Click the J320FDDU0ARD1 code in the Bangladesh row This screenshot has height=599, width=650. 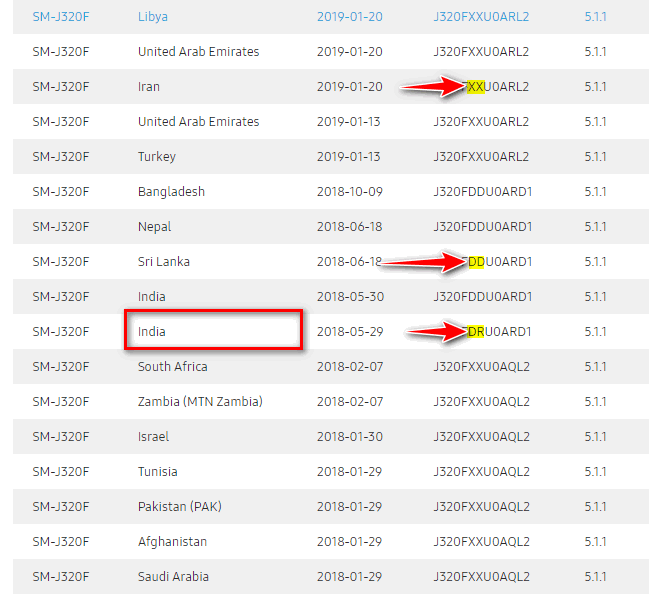click(x=482, y=192)
